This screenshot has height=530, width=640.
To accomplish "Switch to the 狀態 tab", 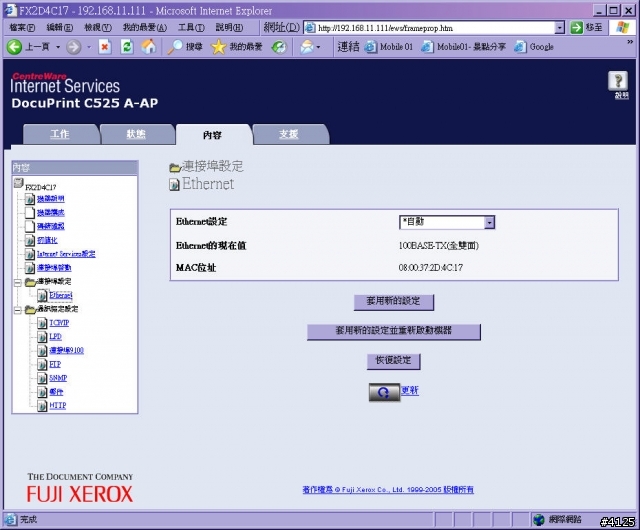I will 136,134.
